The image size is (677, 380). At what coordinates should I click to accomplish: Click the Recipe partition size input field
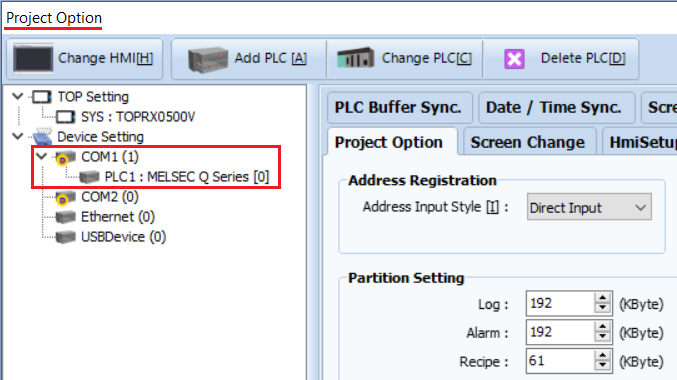pyautogui.click(x=560, y=361)
